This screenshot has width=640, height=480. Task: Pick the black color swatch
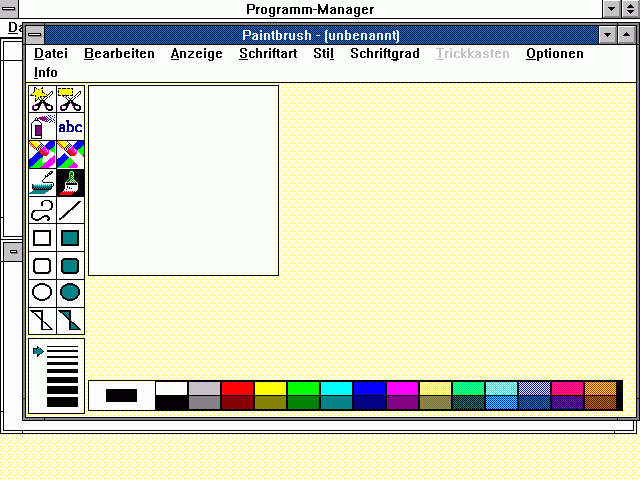tap(171, 402)
